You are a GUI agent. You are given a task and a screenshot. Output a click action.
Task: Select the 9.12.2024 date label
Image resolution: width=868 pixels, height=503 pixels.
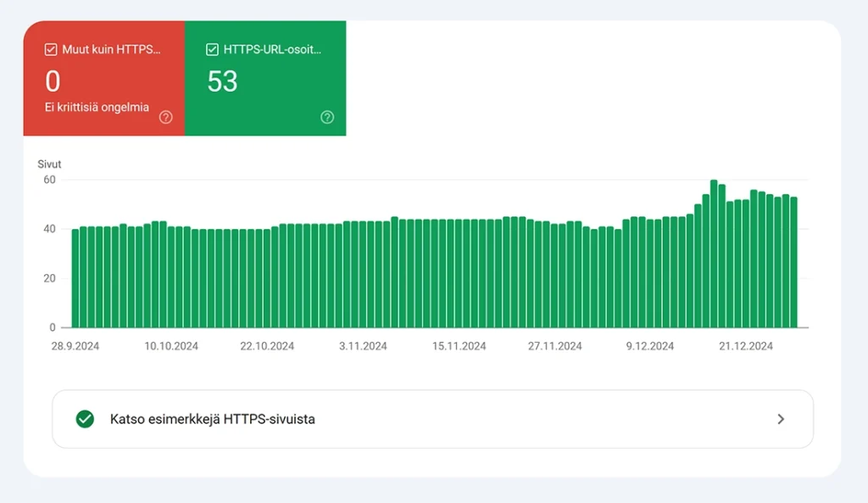(x=650, y=346)
